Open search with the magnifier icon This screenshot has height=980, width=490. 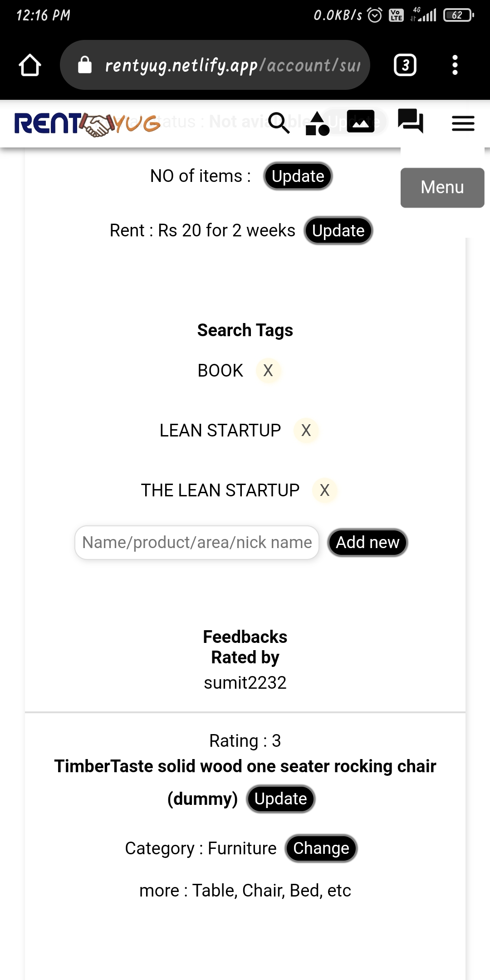coord(279,123)
